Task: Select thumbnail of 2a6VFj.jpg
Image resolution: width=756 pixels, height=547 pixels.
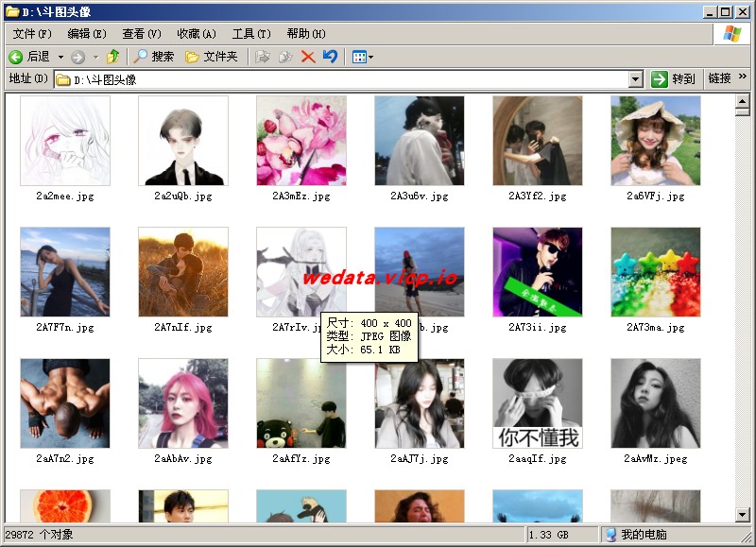Action: [656, 140]
